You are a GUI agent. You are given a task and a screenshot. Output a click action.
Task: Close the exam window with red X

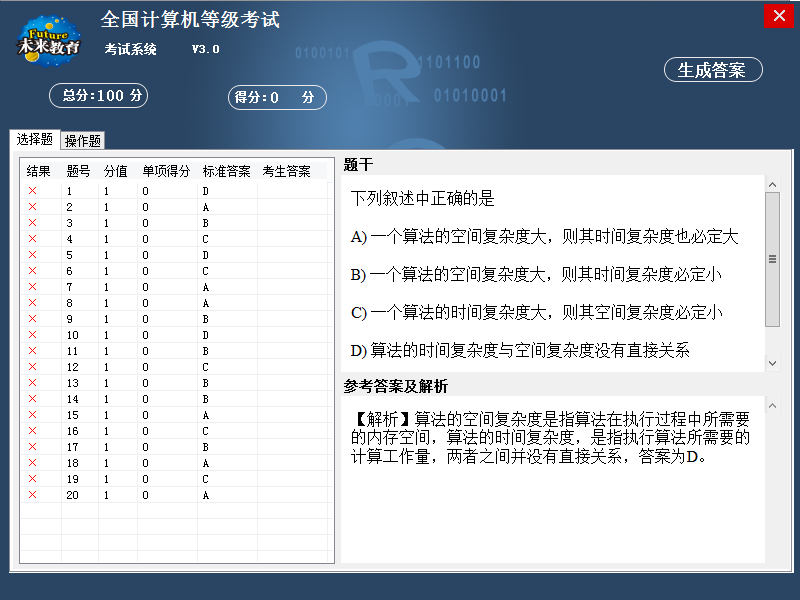point(779,16)
